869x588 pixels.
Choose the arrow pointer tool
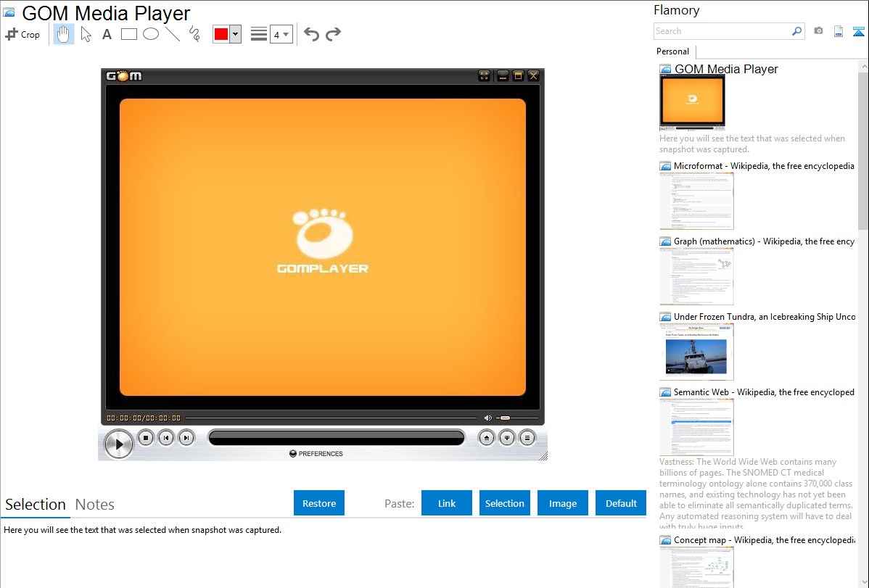click(x=86, y=34)
